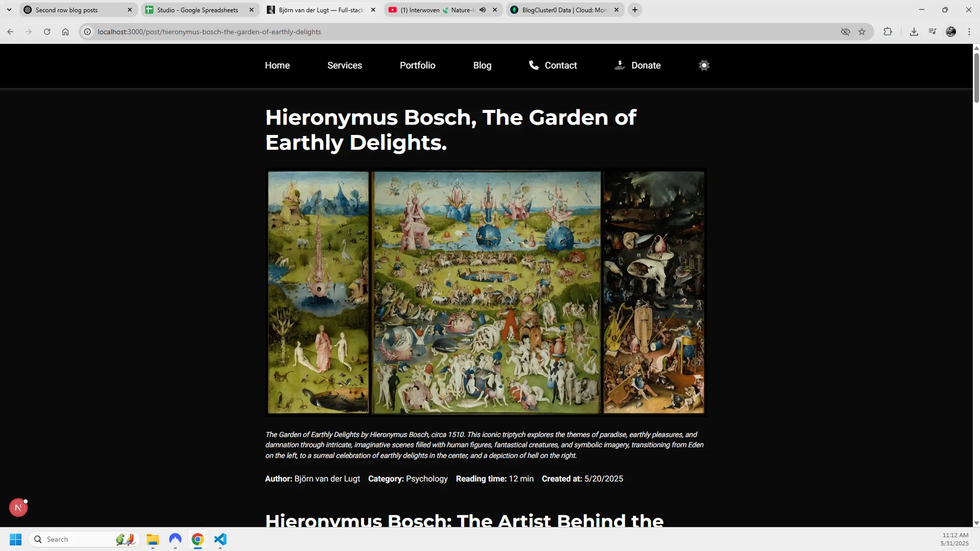Viewport: 980px width, 551px height.
Task: Click the crossed-eye tracking protection icon
Action: point(846,32)
